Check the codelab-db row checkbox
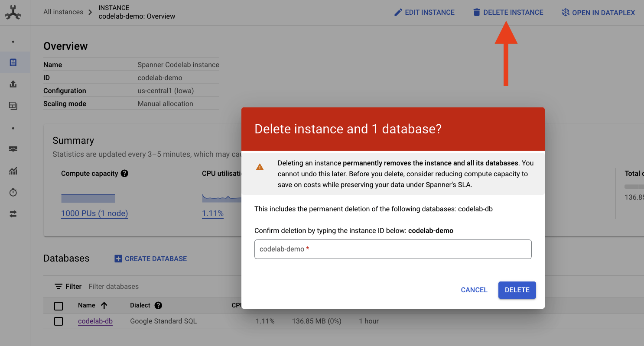Viewport: 644px width, 346px height. (59, 321)
